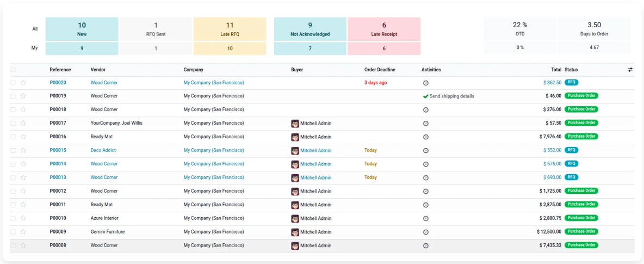Image resolution: width=644 pixels, height=264 pixels.
Task: Click the Deco Addict vendor link
Action: [103, 150]
